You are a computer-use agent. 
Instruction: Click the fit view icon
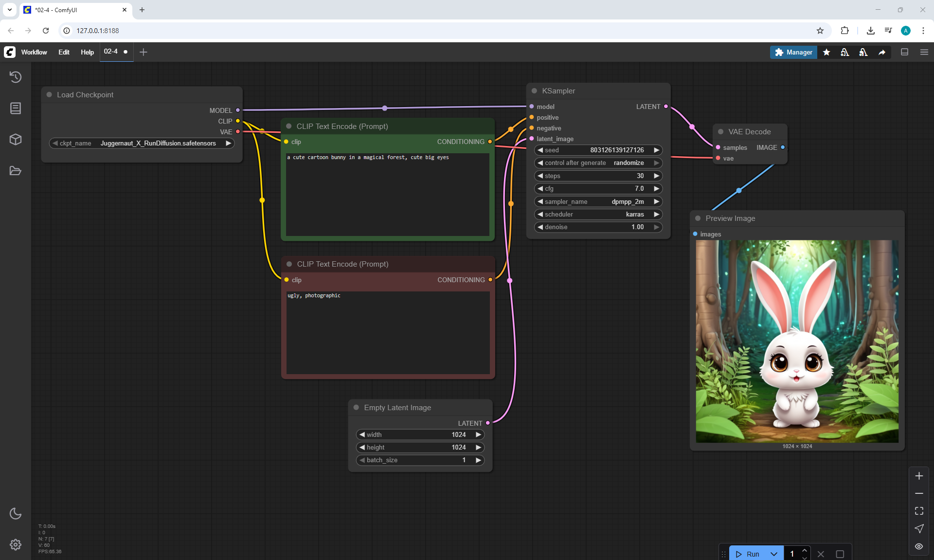click(x=919, y=511)
